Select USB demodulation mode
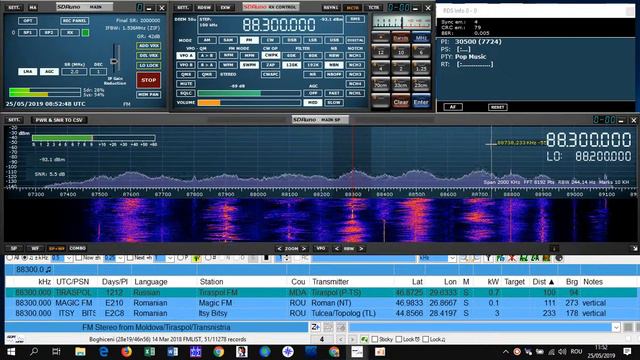Screen dimensions: 640x360 pyautogui.click(x=334, y=40)
